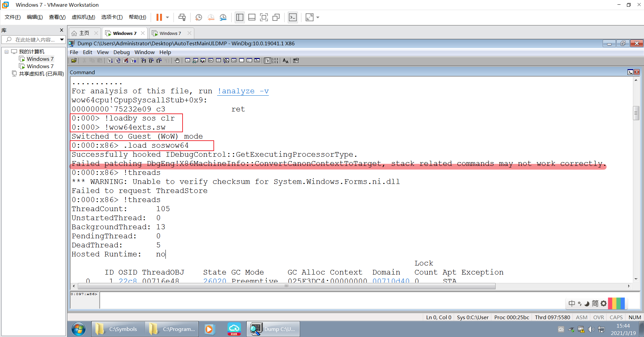The height and width of the screenshot is (337, 644).
Task: Click the system tray volume icon
Action: [591, 330]
